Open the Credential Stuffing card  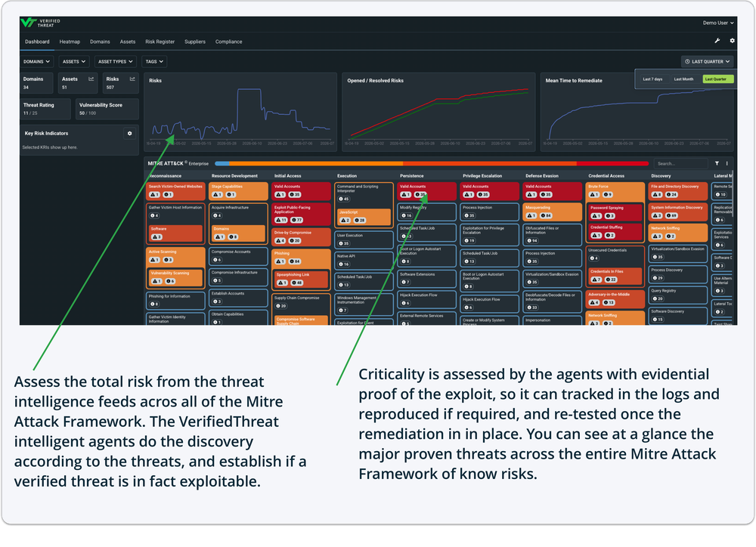coord(615,231)
